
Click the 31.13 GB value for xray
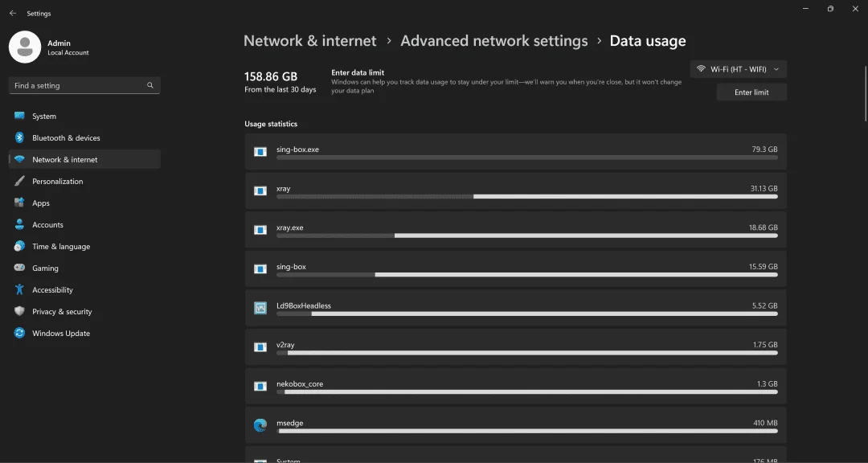pyautogui.click(x=764, y=188)
